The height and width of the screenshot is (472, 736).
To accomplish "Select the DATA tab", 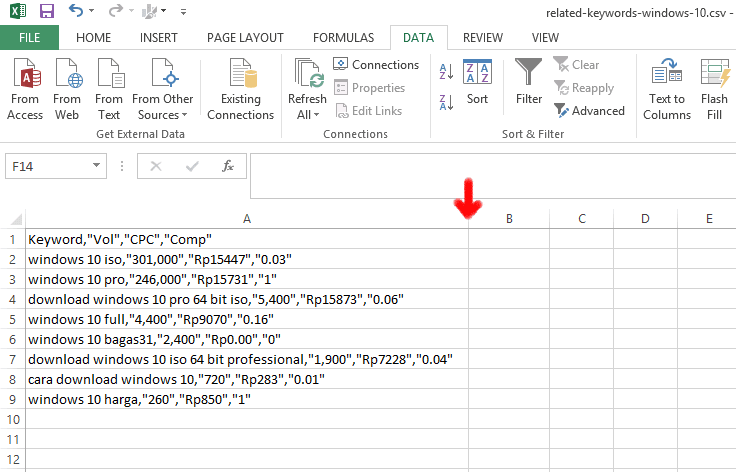I will 418,38.
